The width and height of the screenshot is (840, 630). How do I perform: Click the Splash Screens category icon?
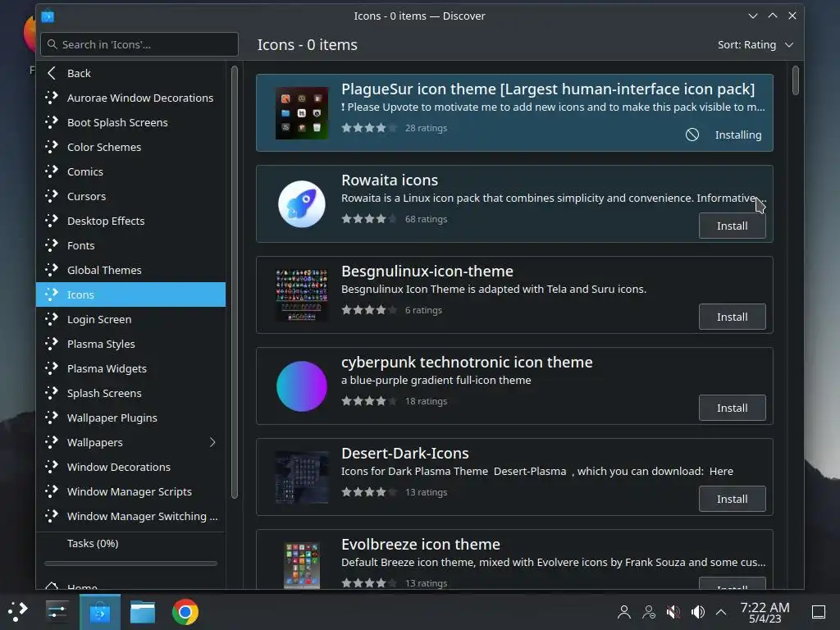(x=52, y=394)
